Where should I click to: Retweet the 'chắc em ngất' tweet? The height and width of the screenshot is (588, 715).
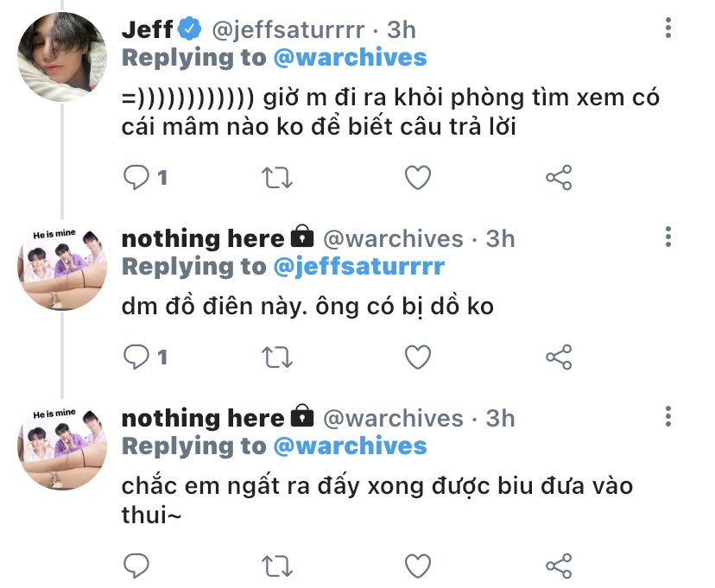277,566
